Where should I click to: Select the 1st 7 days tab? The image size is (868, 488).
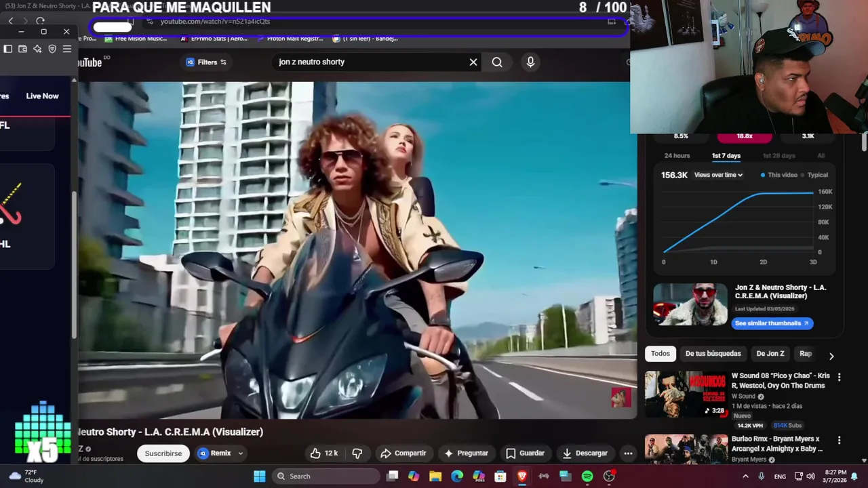tap(726, 156)
